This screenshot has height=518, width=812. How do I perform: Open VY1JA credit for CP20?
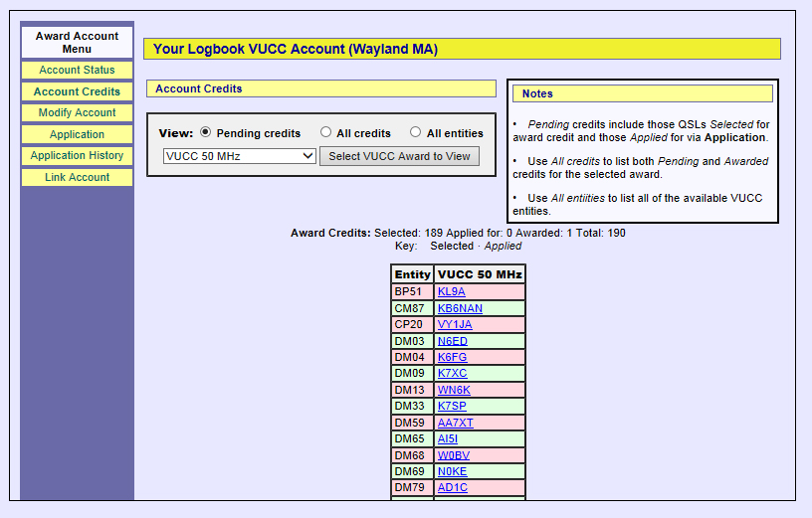pyautogui.click(x=455, y=325)
